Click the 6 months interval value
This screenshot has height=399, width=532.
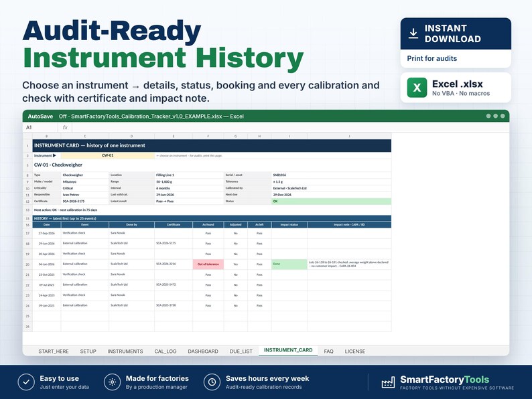pyautogui.click(x=163, y=188)
